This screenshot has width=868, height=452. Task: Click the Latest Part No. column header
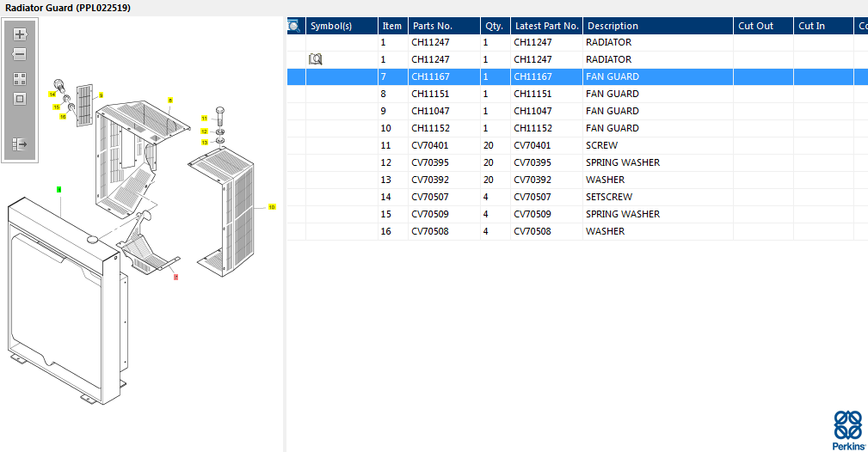click(x=546, y=26)
